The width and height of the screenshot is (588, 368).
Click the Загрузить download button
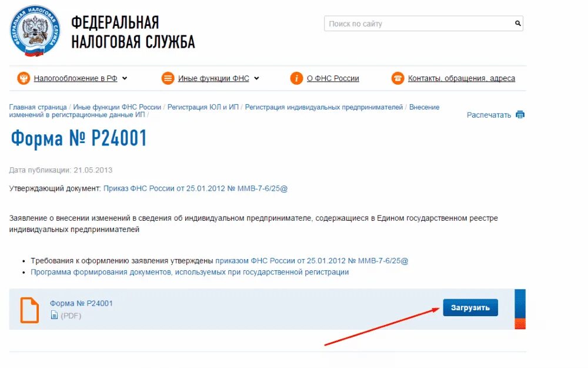coord(470,307)
